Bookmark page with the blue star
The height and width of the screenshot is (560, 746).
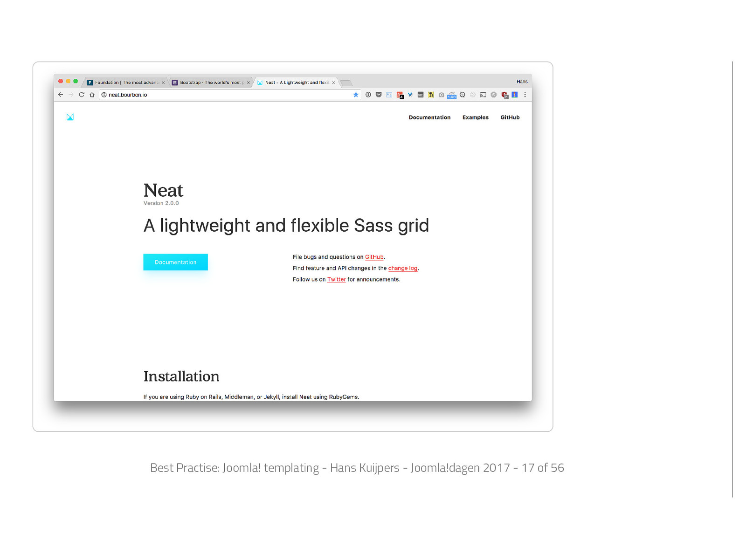coord(356,95)
